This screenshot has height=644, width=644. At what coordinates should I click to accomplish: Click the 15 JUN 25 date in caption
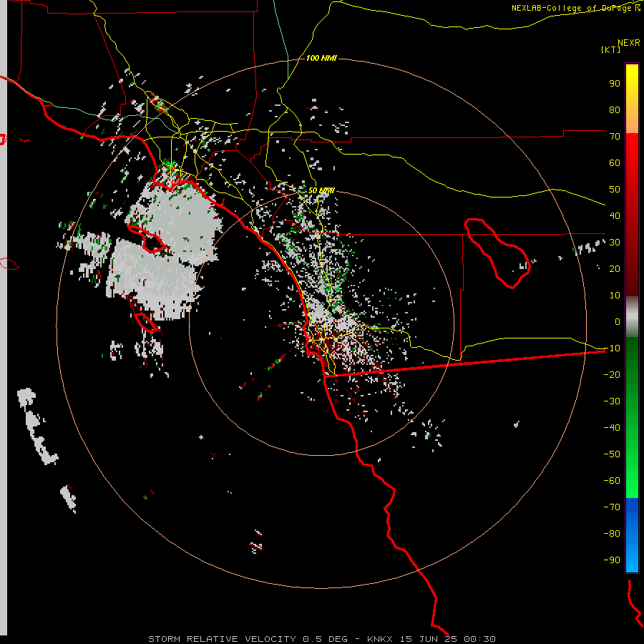[429, 639]
